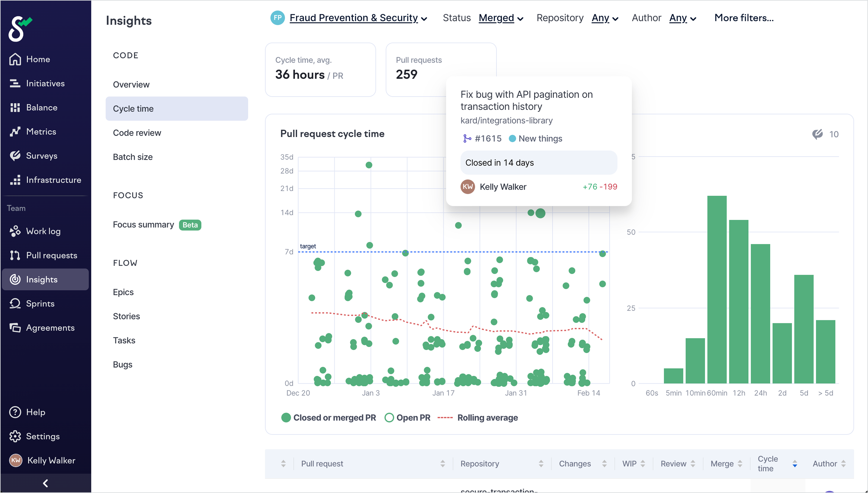Open the Metrics chart icon

click(15, 132)
